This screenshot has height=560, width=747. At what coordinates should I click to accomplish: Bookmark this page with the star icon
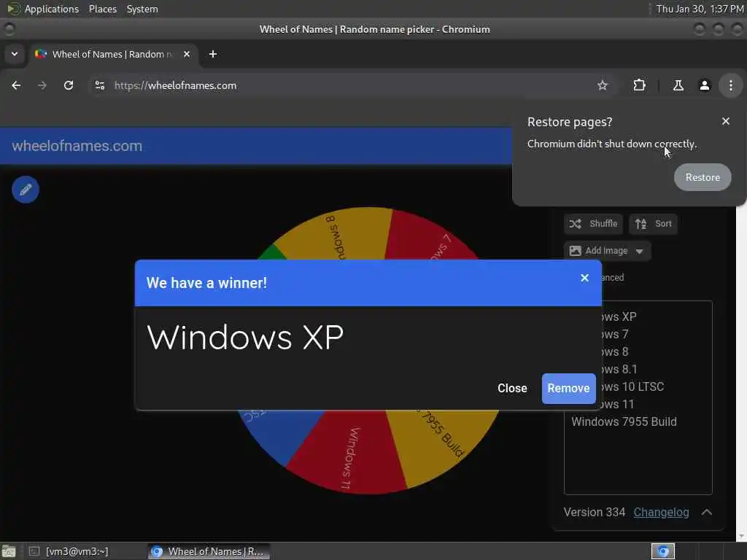[602, 85]
